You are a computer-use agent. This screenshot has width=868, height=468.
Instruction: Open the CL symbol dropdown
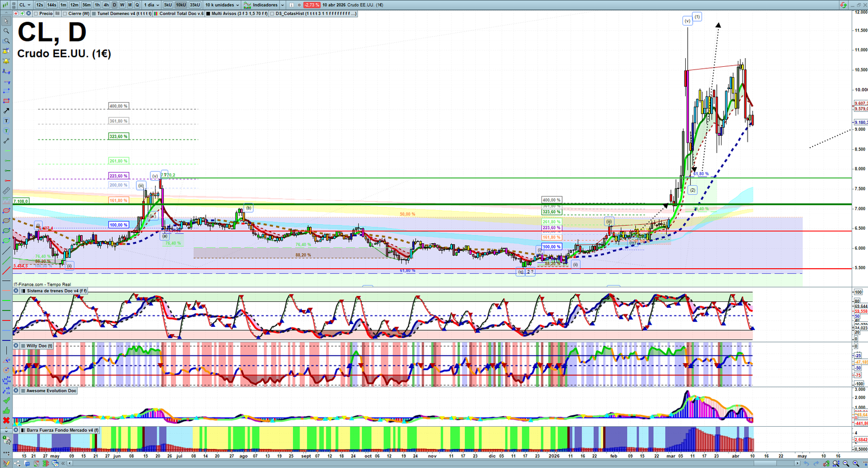pos(25,5)
